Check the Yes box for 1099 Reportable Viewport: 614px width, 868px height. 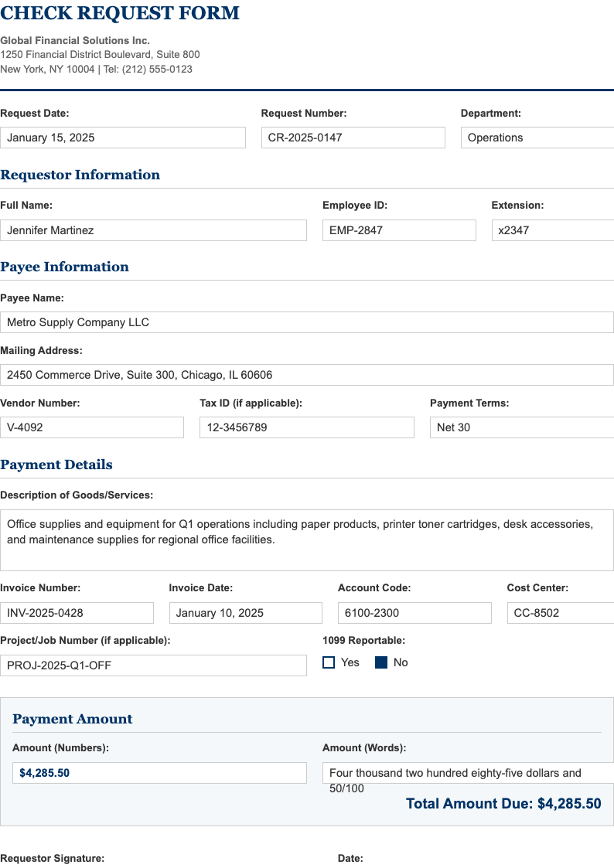[x=328, y=662]
